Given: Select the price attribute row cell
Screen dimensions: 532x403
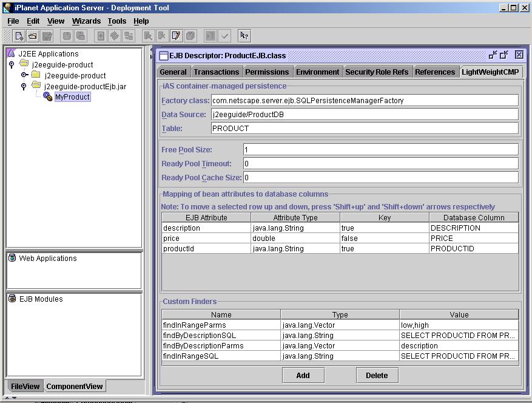Looking at the screenshot, I should pos(206,238).
